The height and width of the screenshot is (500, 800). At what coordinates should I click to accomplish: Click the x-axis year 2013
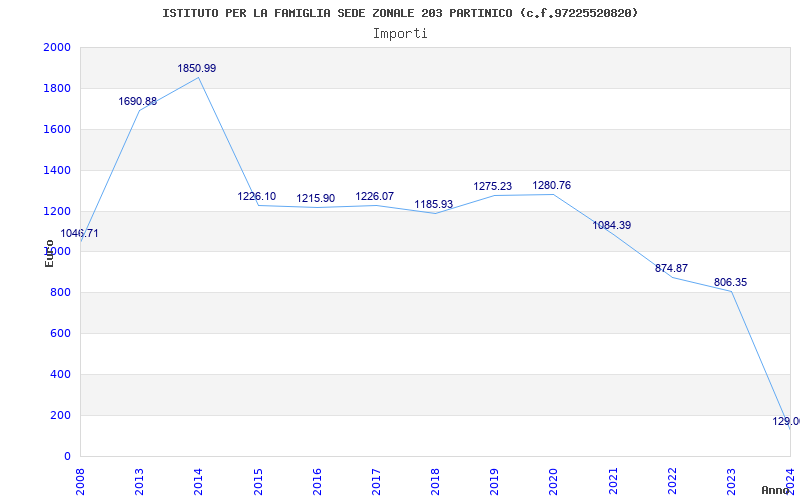(x=139, y=481)
